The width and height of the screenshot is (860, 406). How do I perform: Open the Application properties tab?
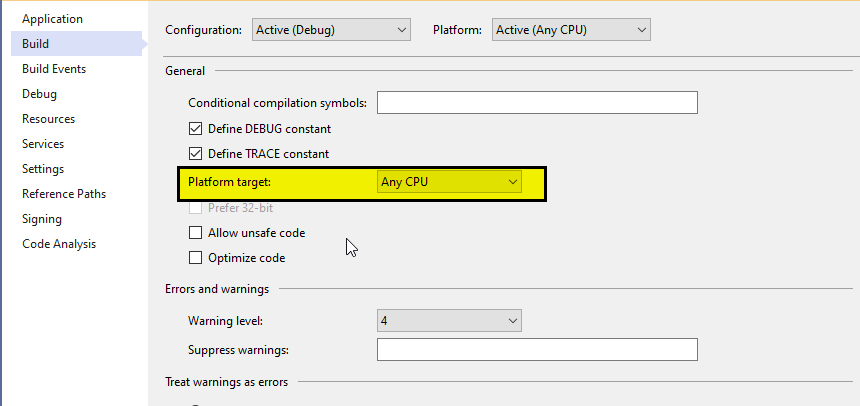[52, 19]
